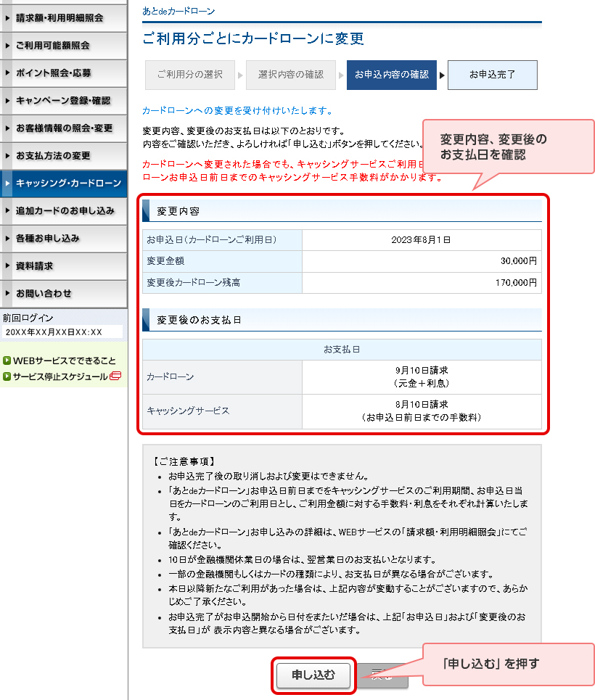Expand the arrow next to 追加カードのお申し込み
Screen dimensions: 595x700
tap(8, 211)
